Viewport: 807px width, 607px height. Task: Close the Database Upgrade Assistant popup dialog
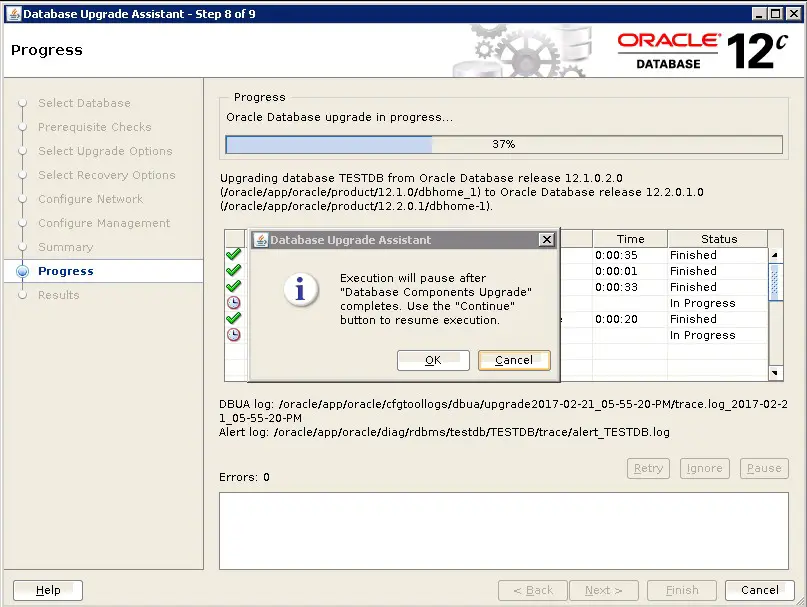[x=547, y=239]
